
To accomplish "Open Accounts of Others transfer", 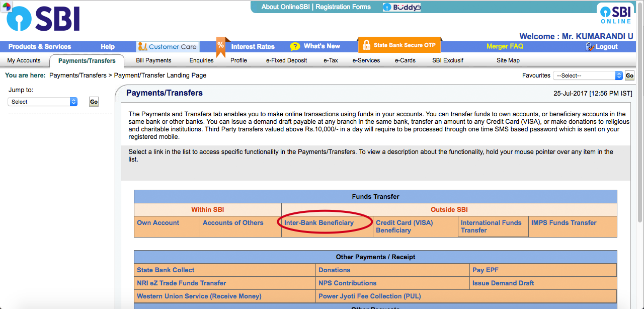I will tap(233, 223).
